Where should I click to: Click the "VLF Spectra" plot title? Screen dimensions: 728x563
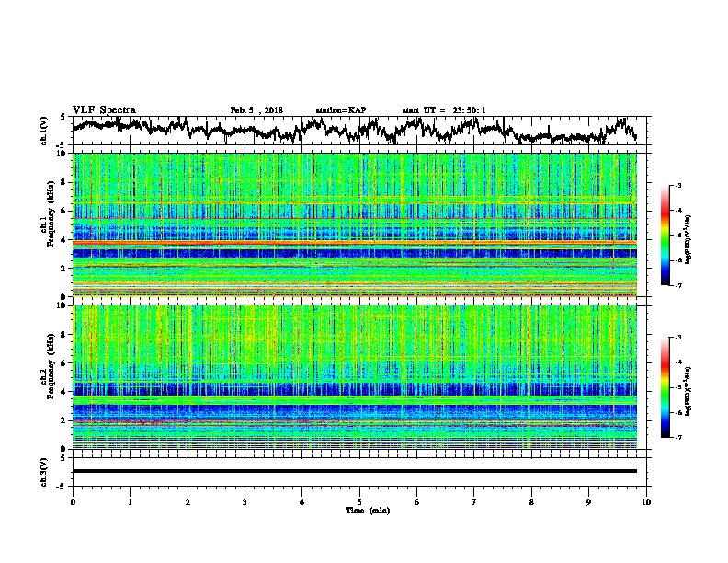pos(104,110)
